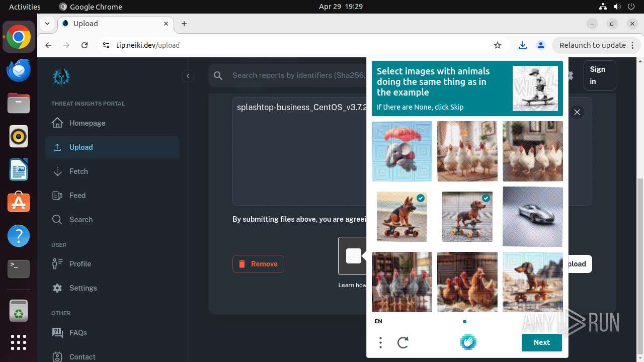Go to the Feed section
Viewport: 644px width, 362px height.
112,196
